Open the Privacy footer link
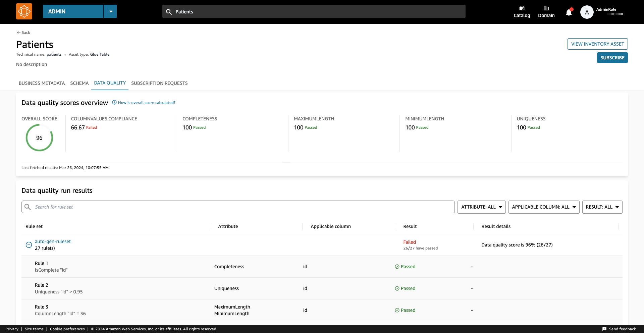644x333 pixels. (12, 329)
